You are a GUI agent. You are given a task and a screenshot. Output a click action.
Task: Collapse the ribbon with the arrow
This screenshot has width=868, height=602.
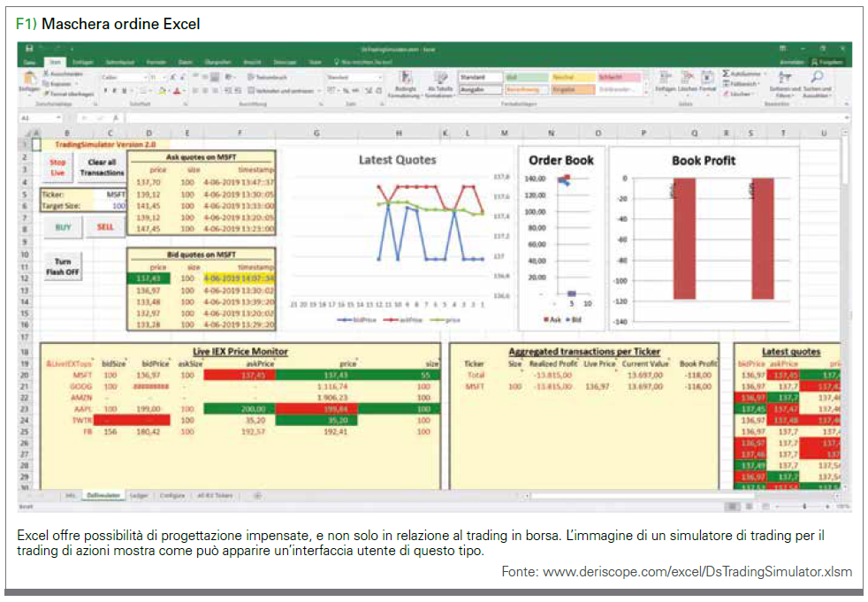tap(846, 103)
